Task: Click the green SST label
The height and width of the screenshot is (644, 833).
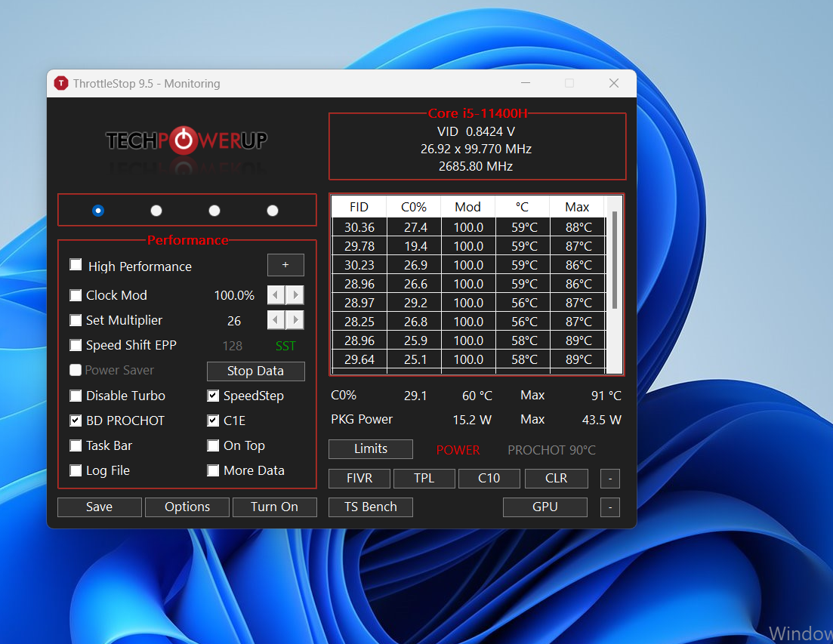Action: click(x=285, y=346)
